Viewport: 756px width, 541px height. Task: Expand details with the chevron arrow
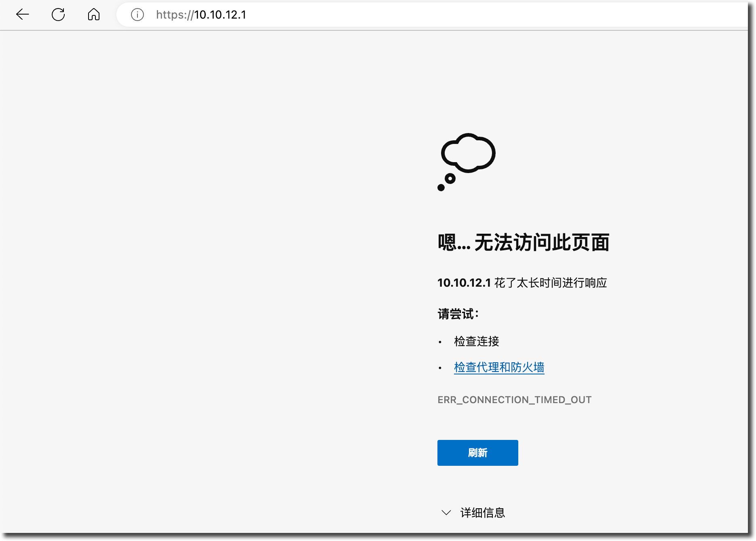coord(446,513)
